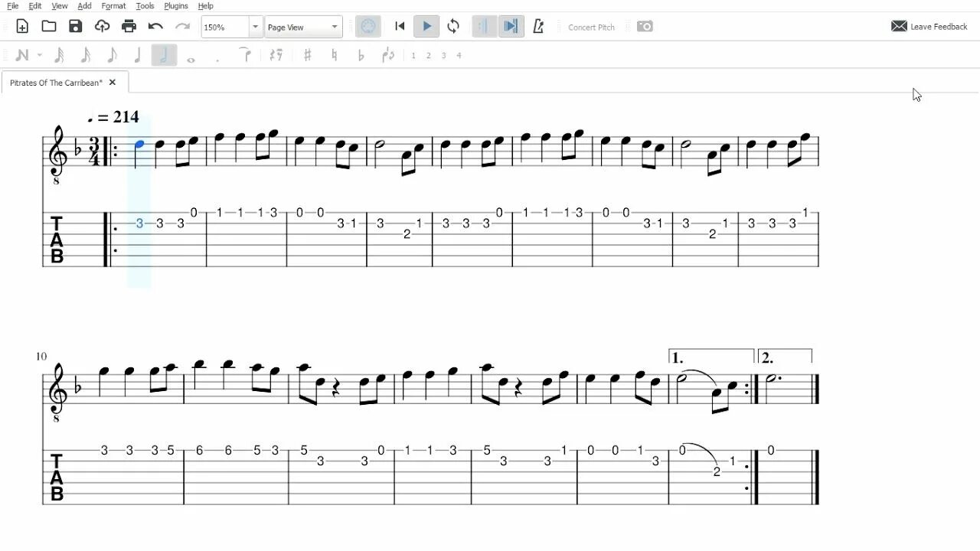
Task: Select voice 4
Action: tap(459, 55)
